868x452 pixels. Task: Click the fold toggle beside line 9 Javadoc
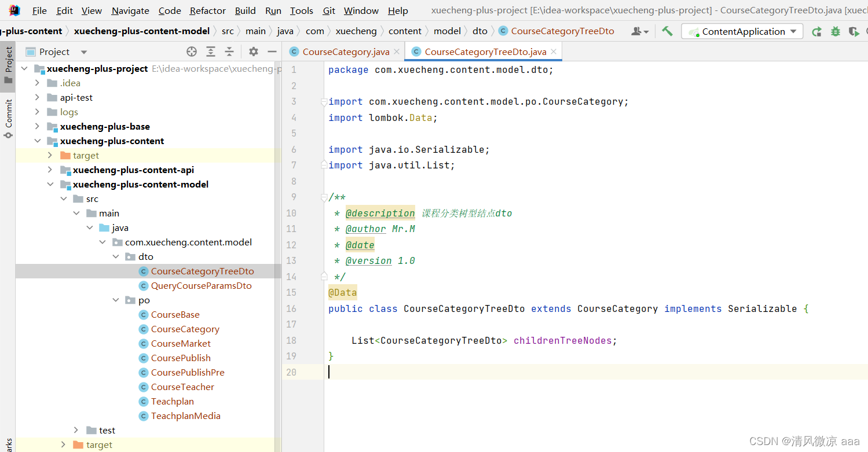pyautogui.click(x=324, y=197)
